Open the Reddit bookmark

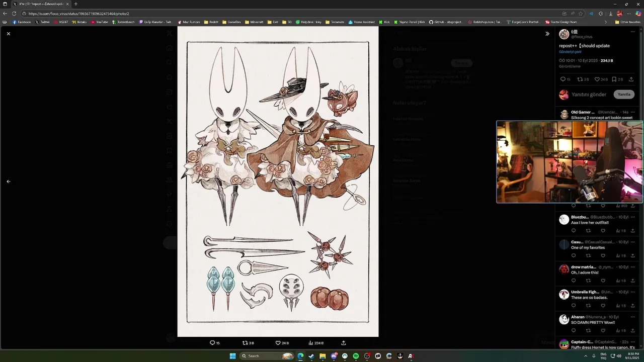(211, 22)
